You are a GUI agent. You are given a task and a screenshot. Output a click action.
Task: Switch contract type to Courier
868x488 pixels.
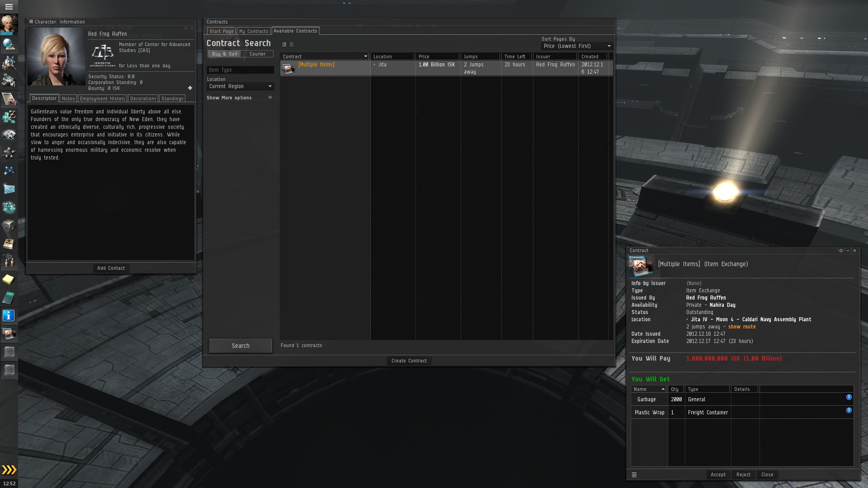click(x=257, y=54)
